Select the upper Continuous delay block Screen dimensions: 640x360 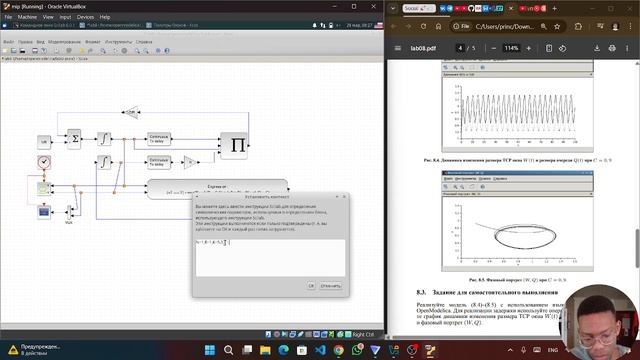point(159,139)
